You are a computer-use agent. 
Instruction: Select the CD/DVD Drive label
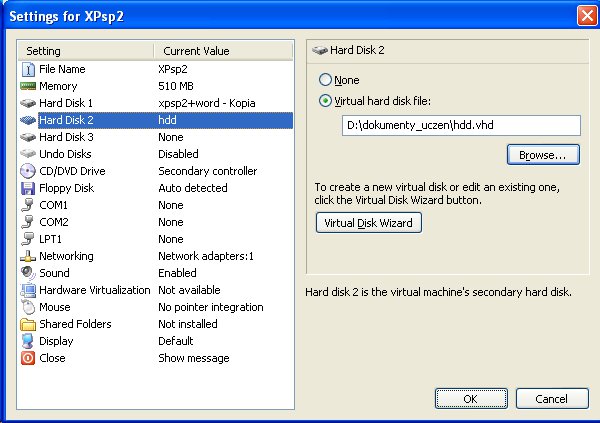tap(72, 171)
